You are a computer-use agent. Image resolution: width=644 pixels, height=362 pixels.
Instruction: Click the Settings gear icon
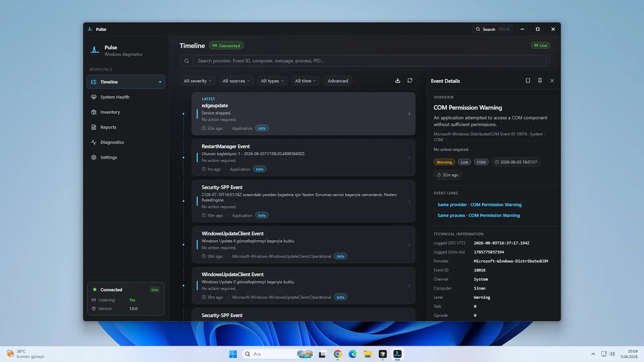(94, 157)
